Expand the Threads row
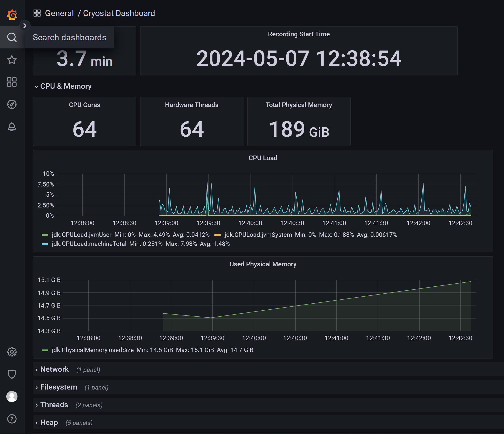The height and width of the screenshot is (434, 504). 54,405
